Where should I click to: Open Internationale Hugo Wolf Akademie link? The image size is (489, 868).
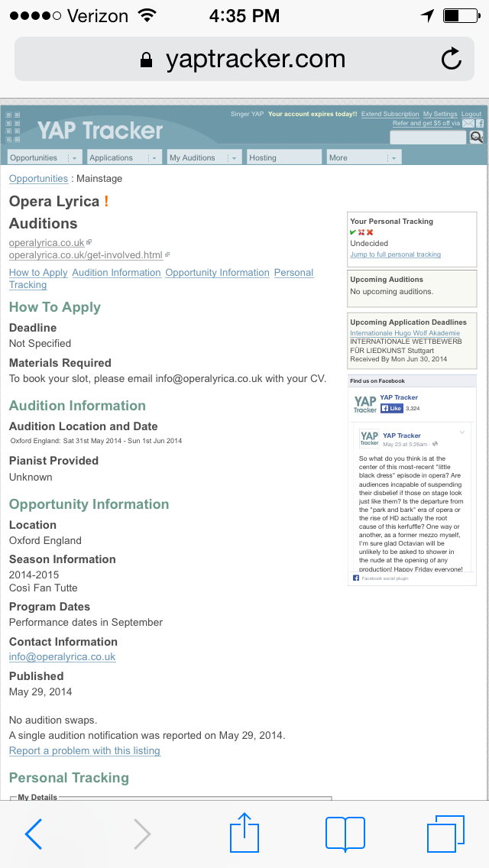pyautogui.click(x=405, y=333)
